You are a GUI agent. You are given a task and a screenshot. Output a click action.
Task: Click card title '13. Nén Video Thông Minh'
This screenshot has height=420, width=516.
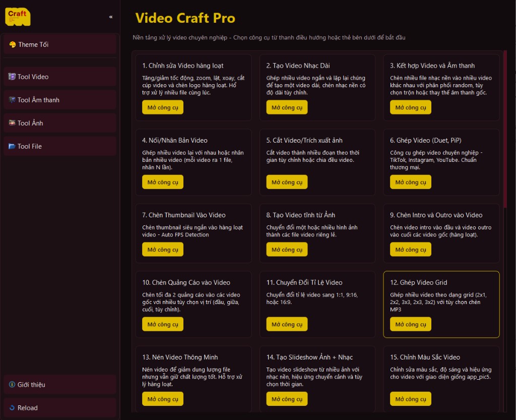point(180,357)
